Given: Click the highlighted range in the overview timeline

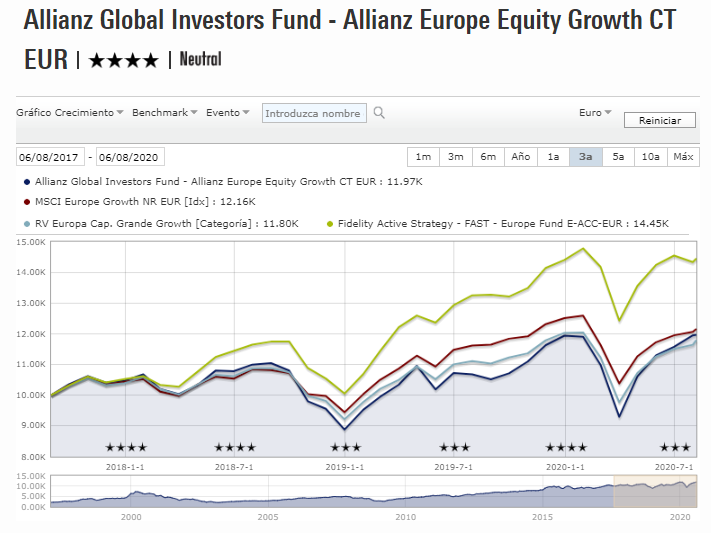Looking at the screenshot, I should point(654,490).
